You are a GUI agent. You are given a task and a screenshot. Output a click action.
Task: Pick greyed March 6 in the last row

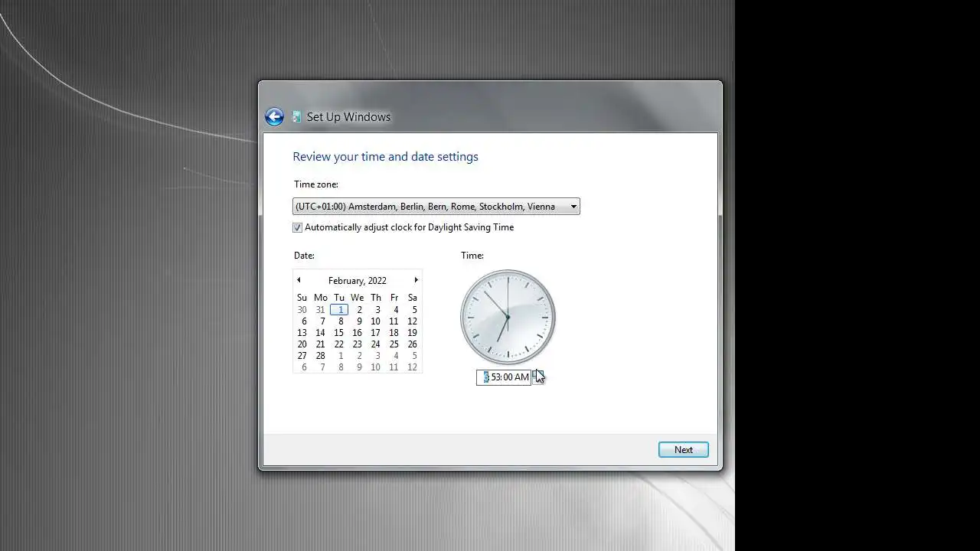tap(302, 367)
